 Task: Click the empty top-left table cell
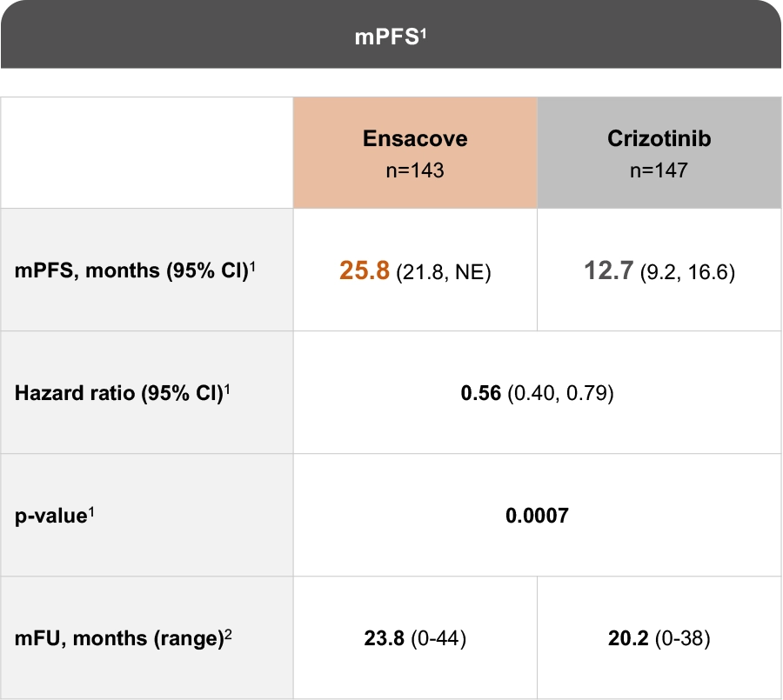tap(147, 153)
